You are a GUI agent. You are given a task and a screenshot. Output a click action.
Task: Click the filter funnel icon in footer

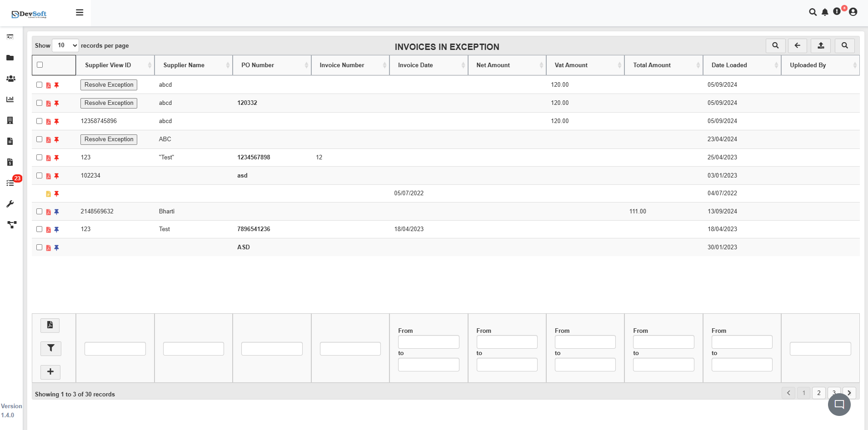(x=50, y=348)
